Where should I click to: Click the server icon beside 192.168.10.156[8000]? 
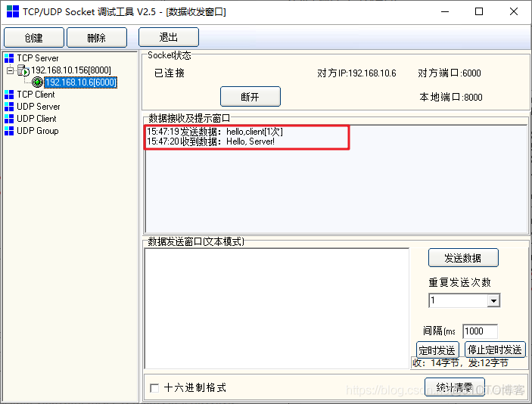[23, 70]
